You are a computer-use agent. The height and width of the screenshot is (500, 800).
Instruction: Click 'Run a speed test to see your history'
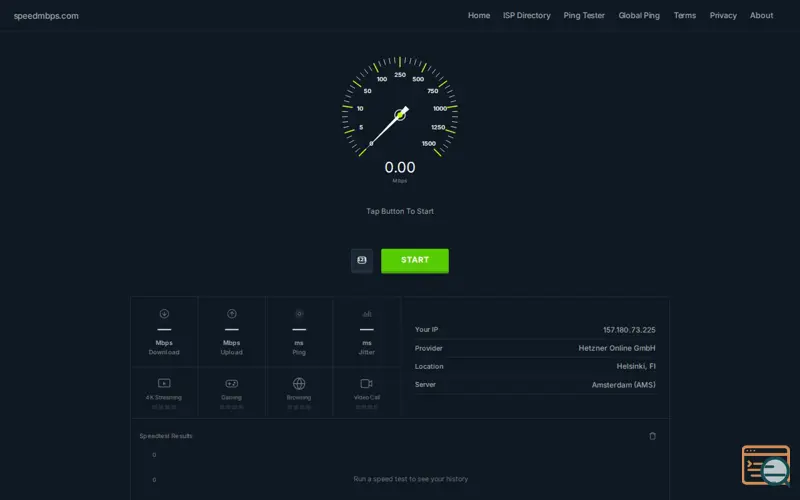coord(411,479)
